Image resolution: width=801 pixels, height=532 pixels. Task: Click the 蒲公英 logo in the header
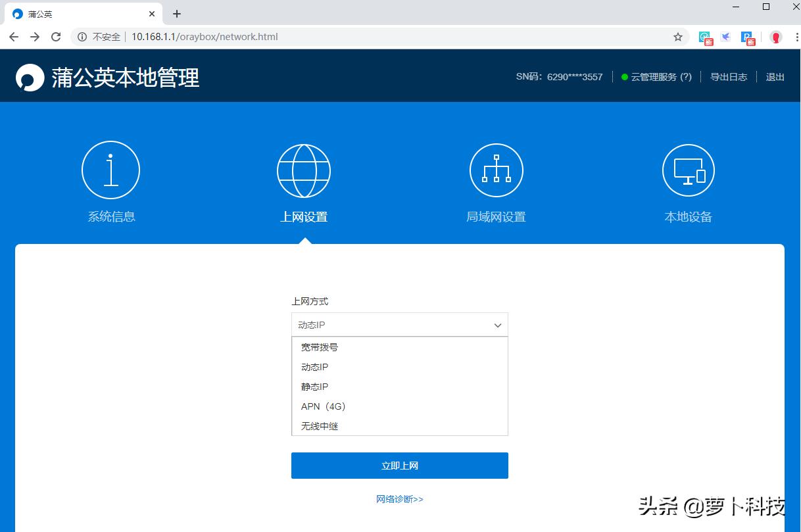(x=28, y=77)
